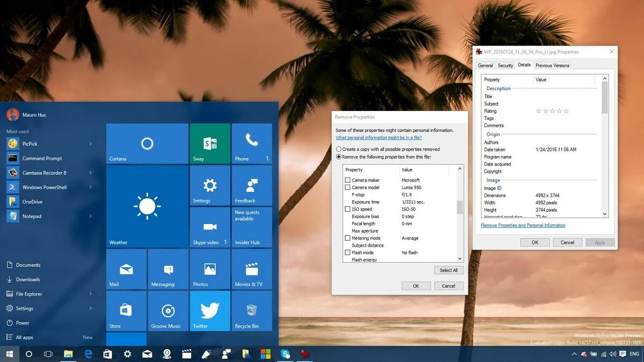
Task: Click the Select All button
Action: pyautogui.click(x=449, y=270)
